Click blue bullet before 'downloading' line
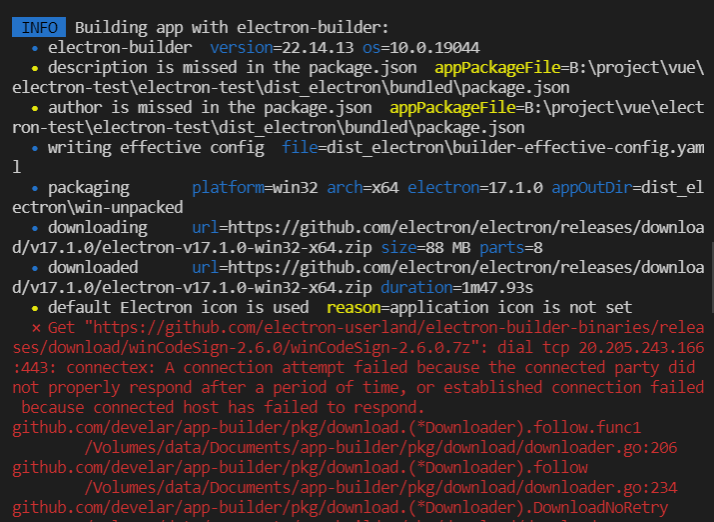The image size is (714, 522). tap(35, 228)
